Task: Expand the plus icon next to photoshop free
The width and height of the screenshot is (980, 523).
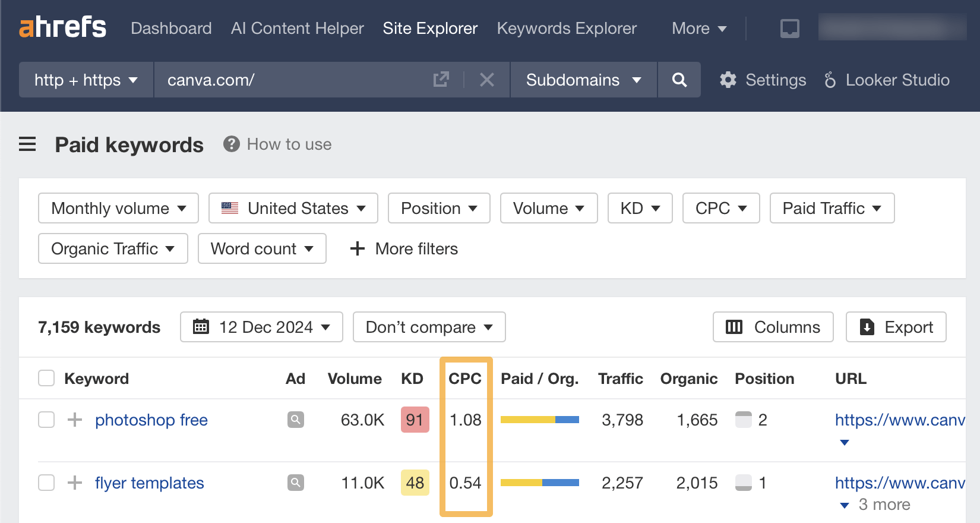Action: point(75,420)
